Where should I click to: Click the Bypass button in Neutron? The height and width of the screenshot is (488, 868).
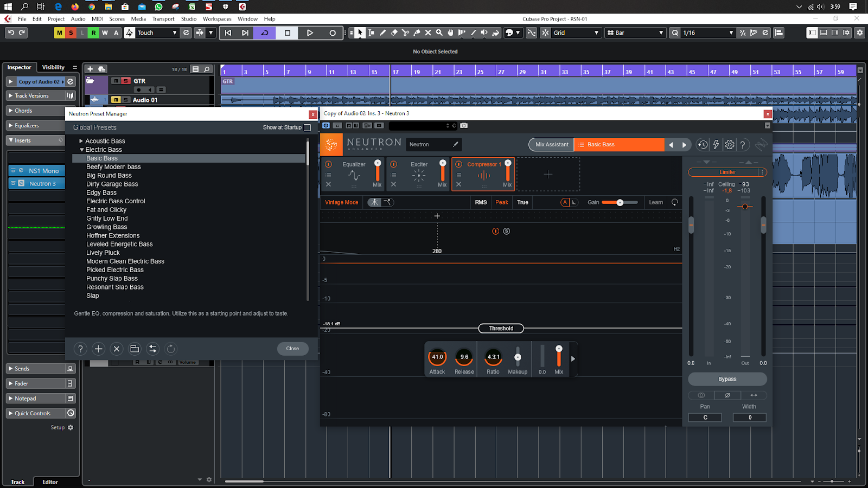[x=727, y=379]
